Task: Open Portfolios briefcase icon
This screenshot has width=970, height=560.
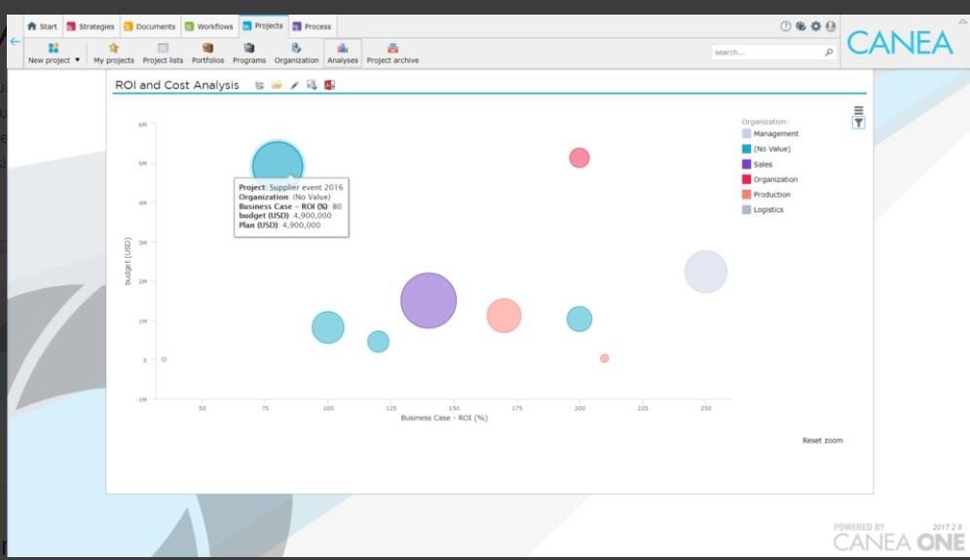Action: [207, 48]
